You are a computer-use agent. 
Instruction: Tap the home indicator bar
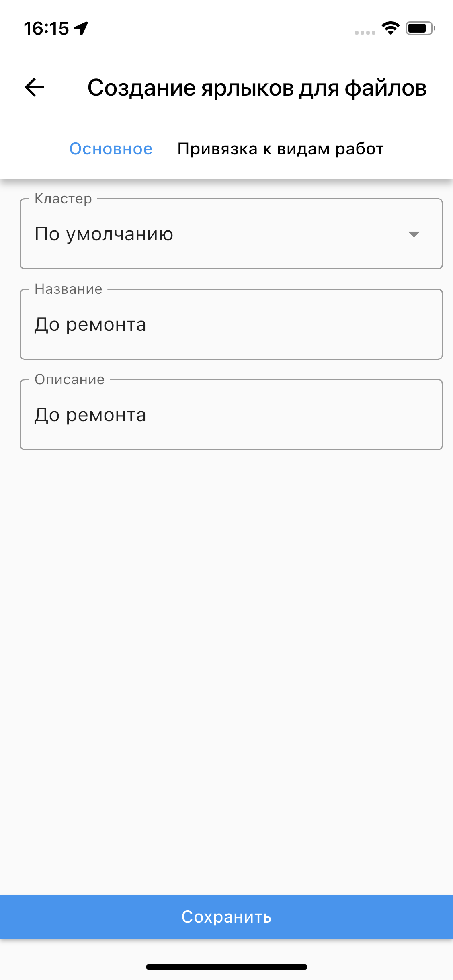coord(226,966)
